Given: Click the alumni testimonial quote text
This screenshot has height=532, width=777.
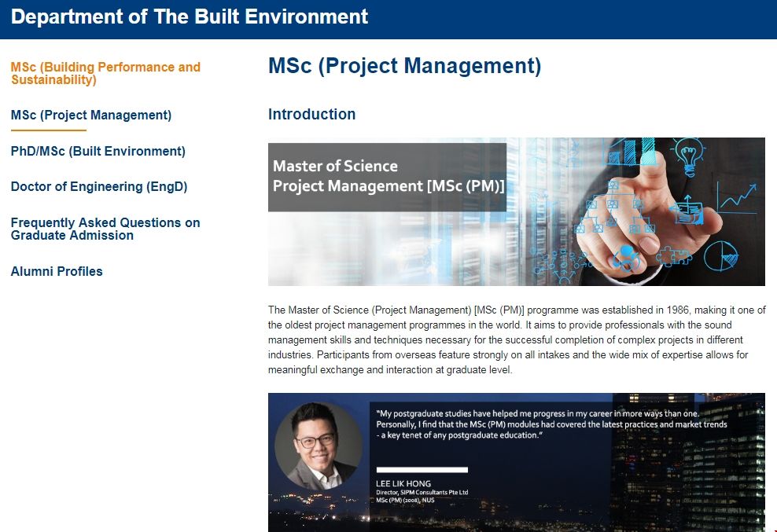Looking at the screenshot, I should coord(551,424).
